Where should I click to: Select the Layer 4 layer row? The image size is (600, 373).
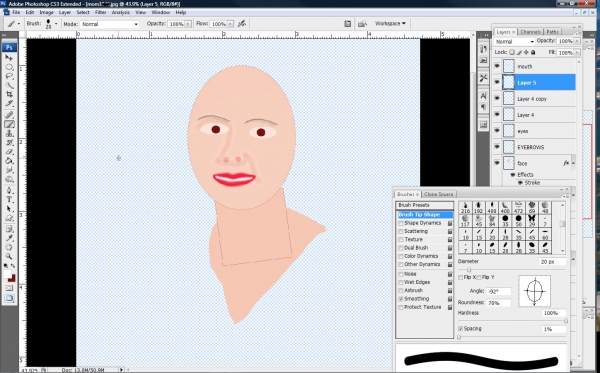point(535,115)
